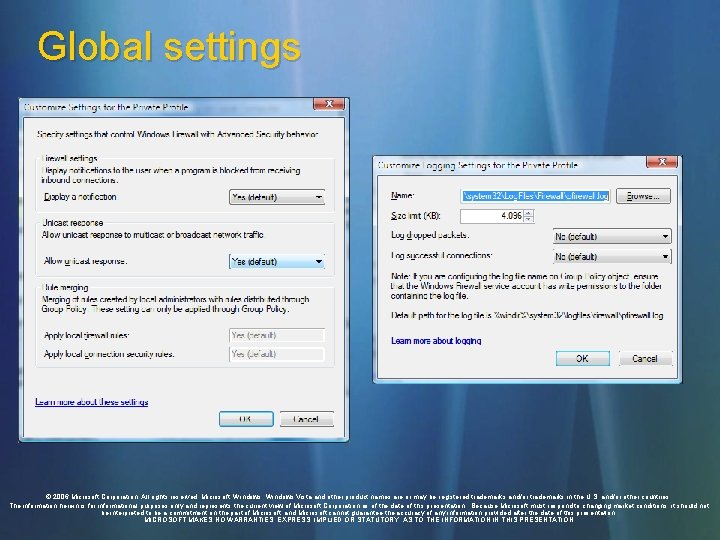Open the Display a notification dropdown
Image resolution: width=720 pixels, height=540 pixels.
tap(277, 197)
